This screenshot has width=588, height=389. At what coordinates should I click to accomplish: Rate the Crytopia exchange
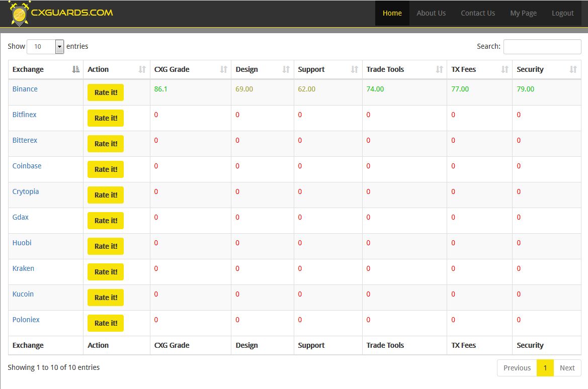[x=106, y=195]
